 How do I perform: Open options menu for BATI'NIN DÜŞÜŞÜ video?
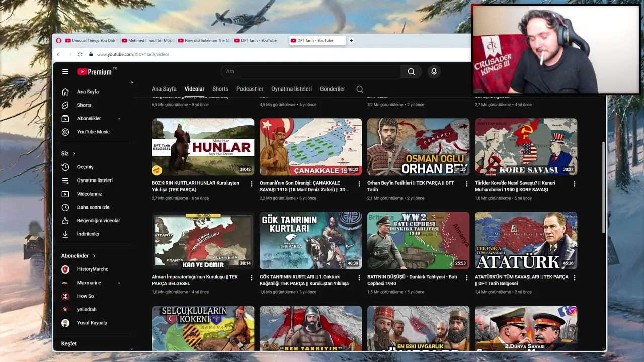(x=467, y=278)
